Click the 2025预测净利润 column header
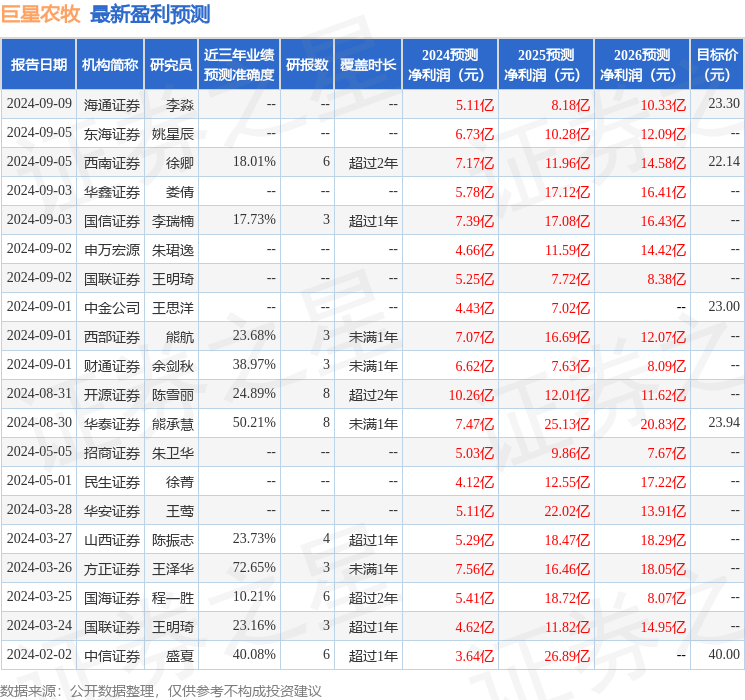Screen dimensions: 745x700 coord(546,64)
